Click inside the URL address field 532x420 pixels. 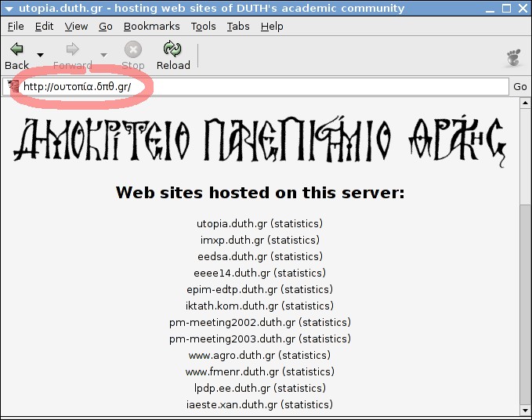(x=313, y=86)
